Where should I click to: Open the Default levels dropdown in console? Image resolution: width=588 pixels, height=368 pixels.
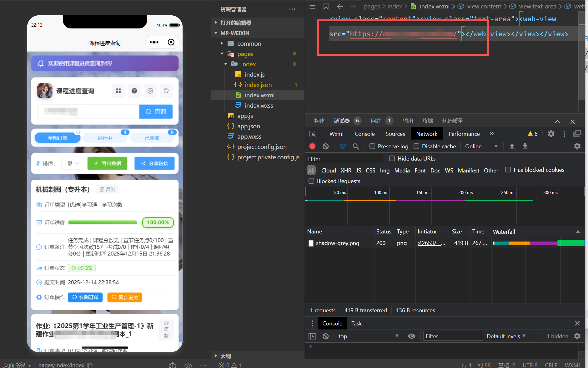[x=506, y=336]
